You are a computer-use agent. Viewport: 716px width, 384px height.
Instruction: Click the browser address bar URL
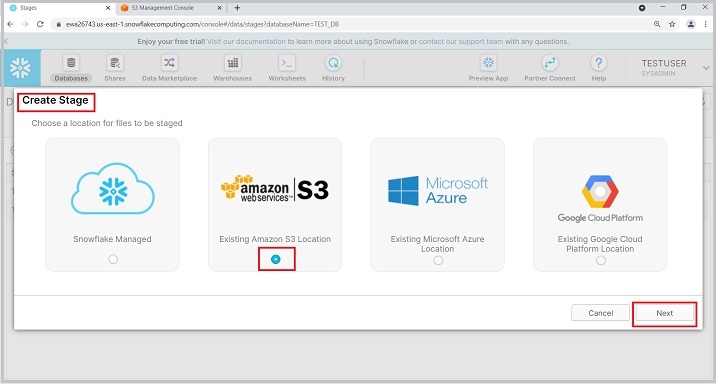click(x=202, y=24)
